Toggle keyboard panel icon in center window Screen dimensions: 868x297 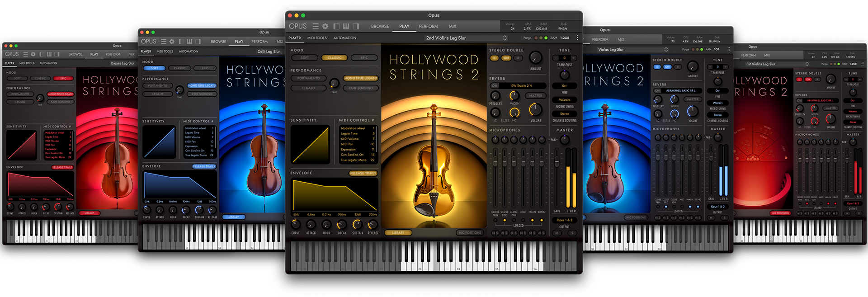pos(346,26)
